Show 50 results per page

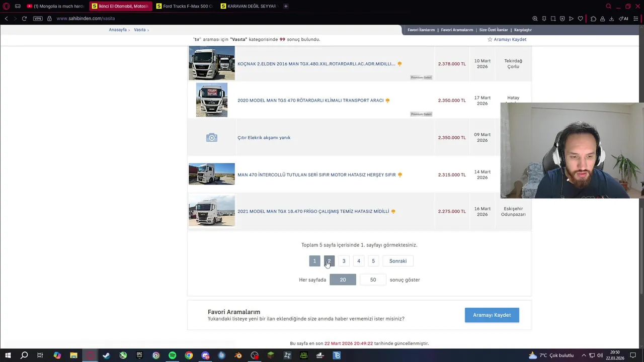tap(373, 280)
